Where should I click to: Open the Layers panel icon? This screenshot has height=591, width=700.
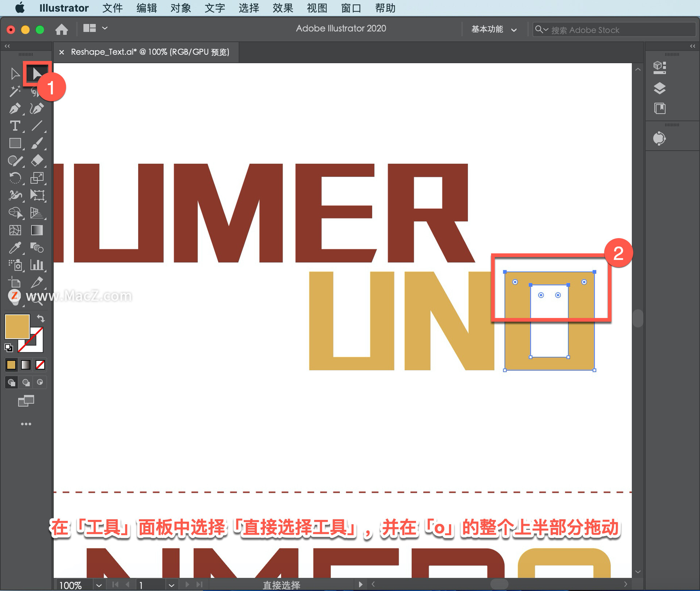(x=659, y=88)
